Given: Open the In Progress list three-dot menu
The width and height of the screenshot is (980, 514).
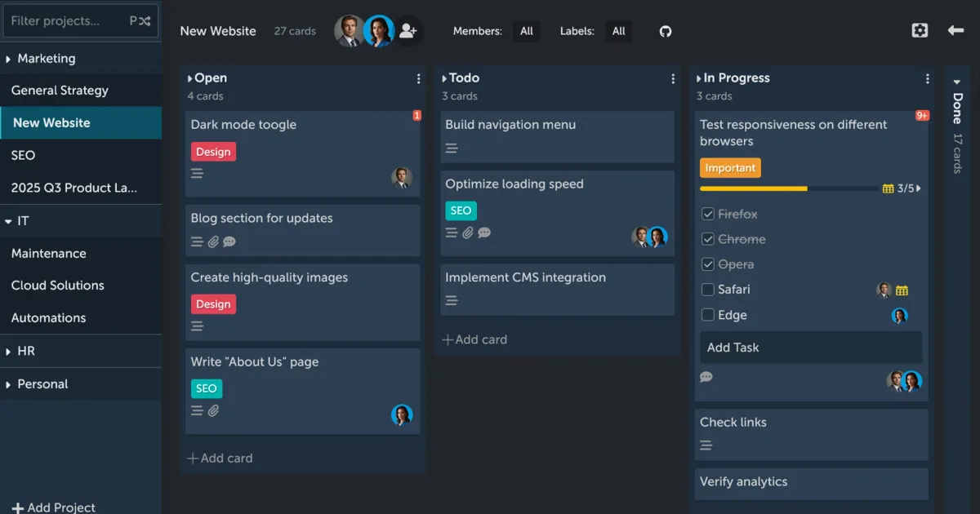Looking at the screenshot, I should click(927, 79).
